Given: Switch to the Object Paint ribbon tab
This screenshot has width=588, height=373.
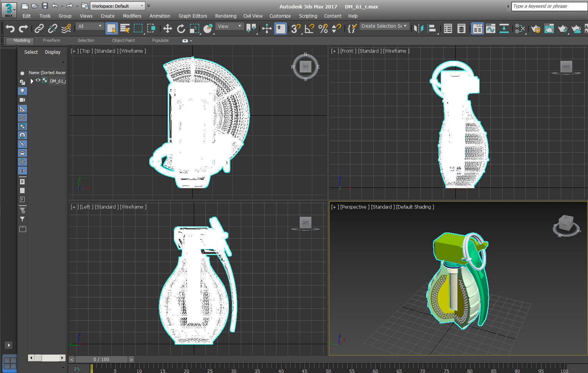Looking at the screenshot, I should [x=123, y=40].
